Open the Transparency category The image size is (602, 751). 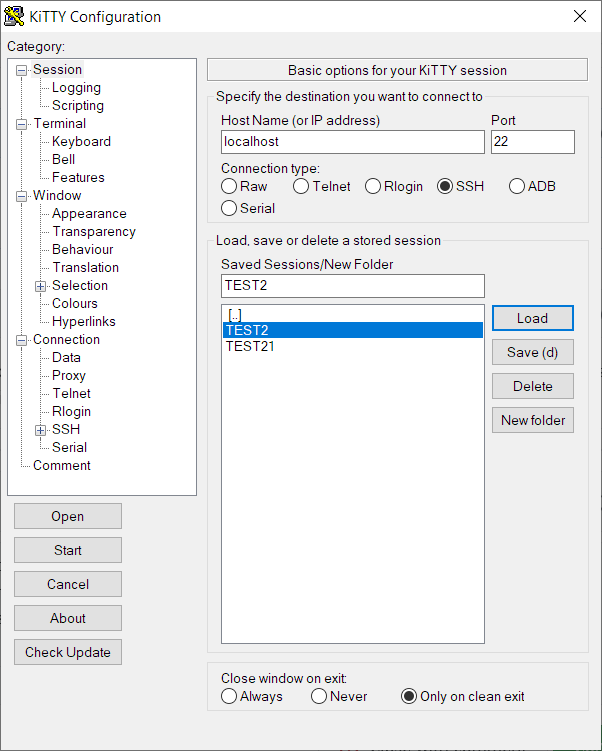coord(94,231)
